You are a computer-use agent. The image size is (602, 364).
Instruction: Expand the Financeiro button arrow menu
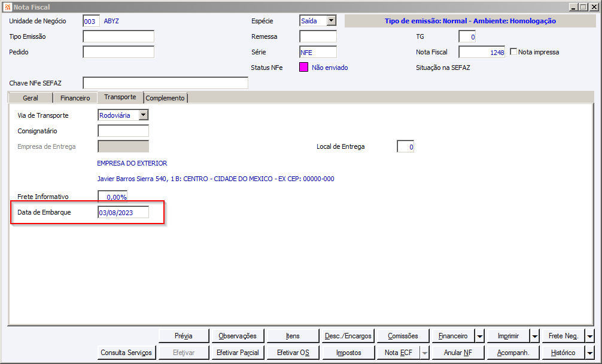(479, 336)
